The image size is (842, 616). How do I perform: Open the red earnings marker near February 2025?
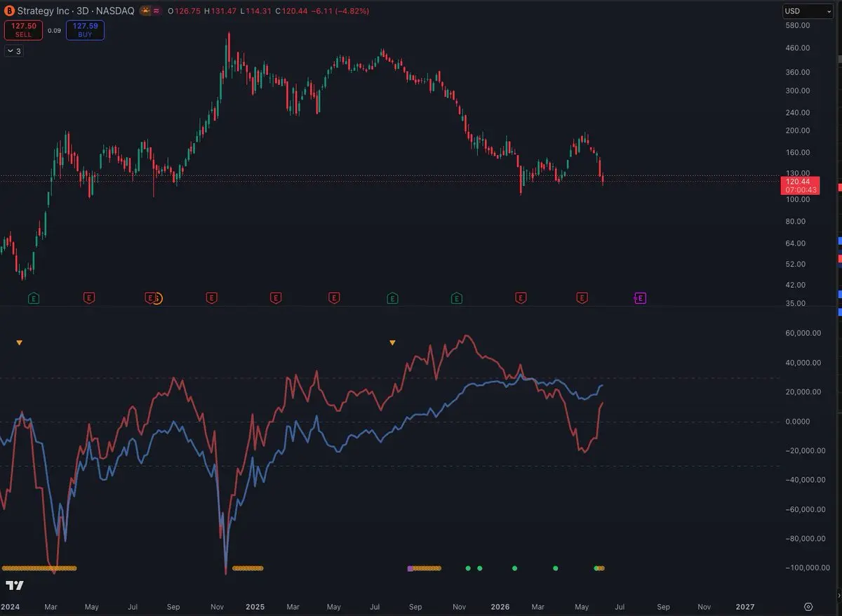[x=275, y=298]
